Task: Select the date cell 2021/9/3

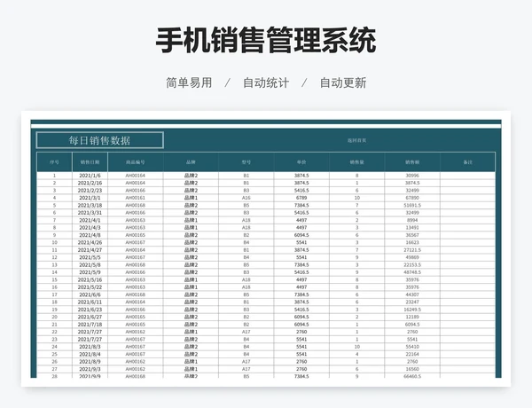Action: tap(90, 369)
